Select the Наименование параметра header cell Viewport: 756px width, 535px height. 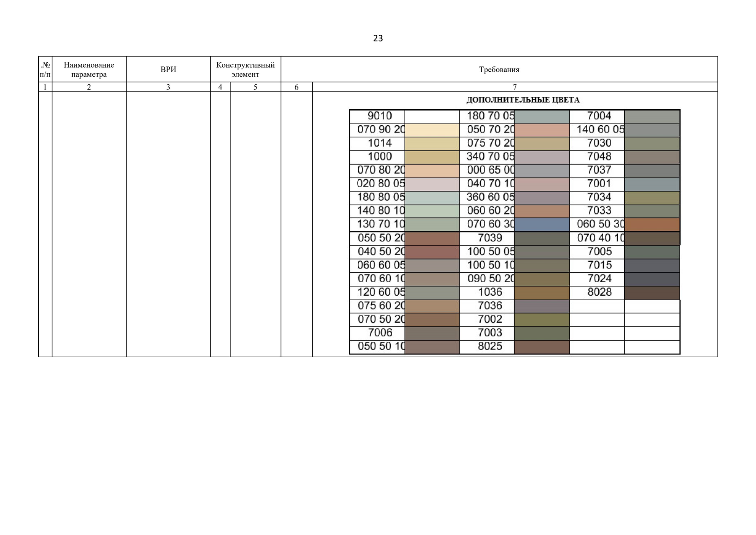tap(89, 70)
